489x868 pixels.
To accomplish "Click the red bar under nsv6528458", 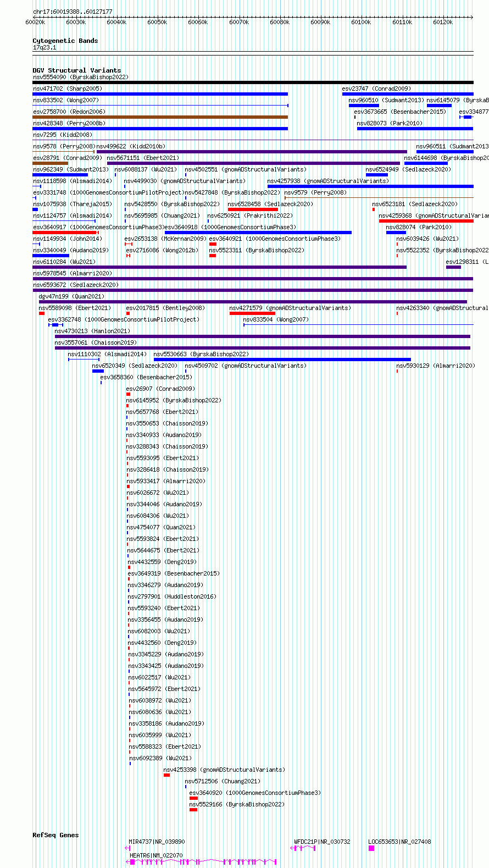I will [253, 209].
